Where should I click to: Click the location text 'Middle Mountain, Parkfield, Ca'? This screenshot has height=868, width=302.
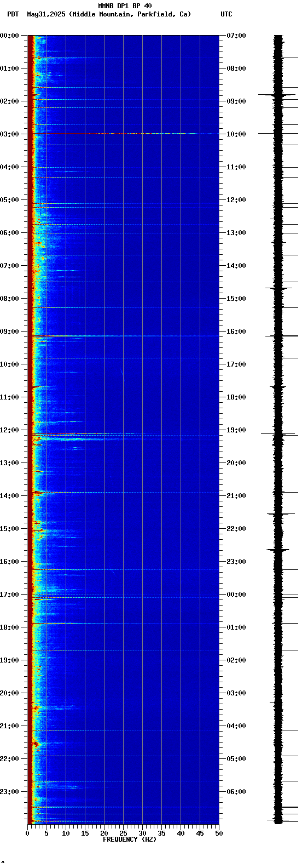[130, 14]
